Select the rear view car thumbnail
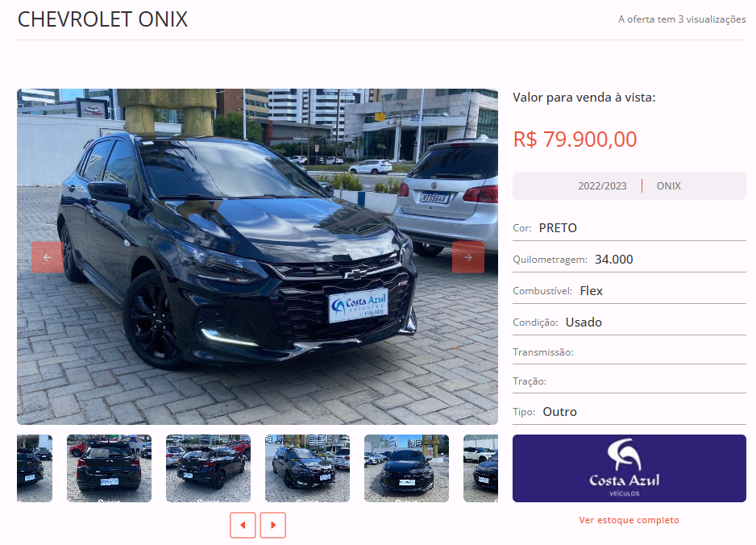The height and width of the screenshot is (545, 756). coord(109,468)
